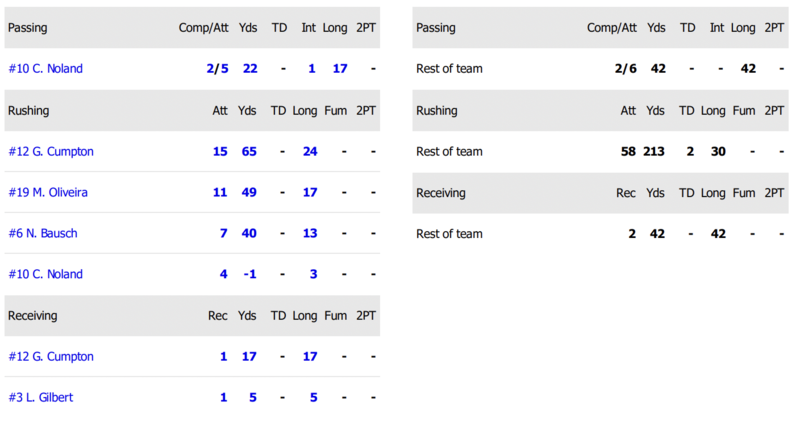The image size is (800, 443).
Task: Click the right table's Rushing header
Action: 436,110
